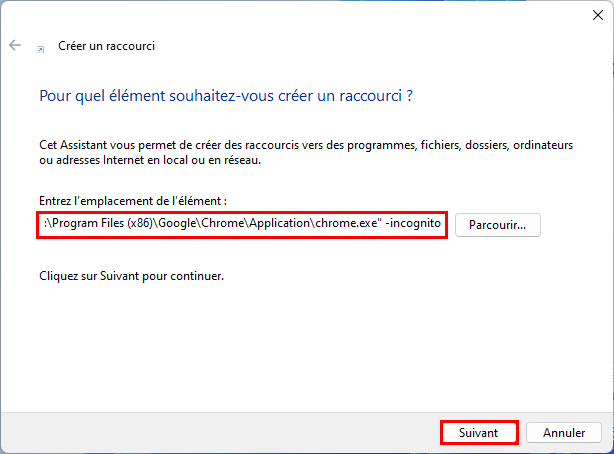614x454 pixels.
Task: Close the Créer un raccourci dialog
Action: (598, 15)
